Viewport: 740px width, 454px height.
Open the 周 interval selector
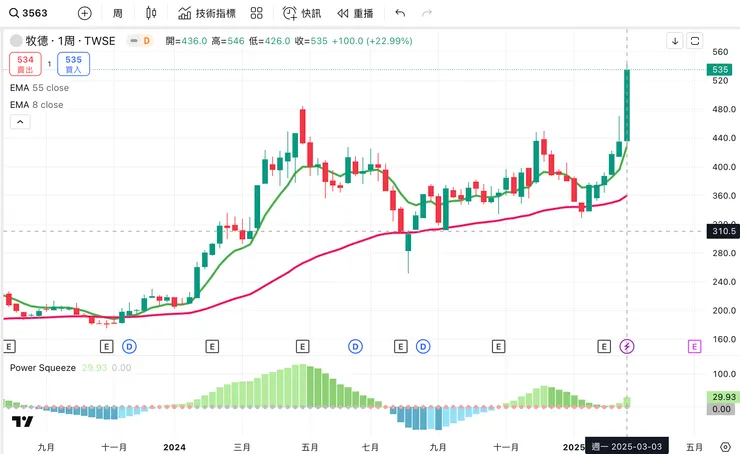[118, 13]
